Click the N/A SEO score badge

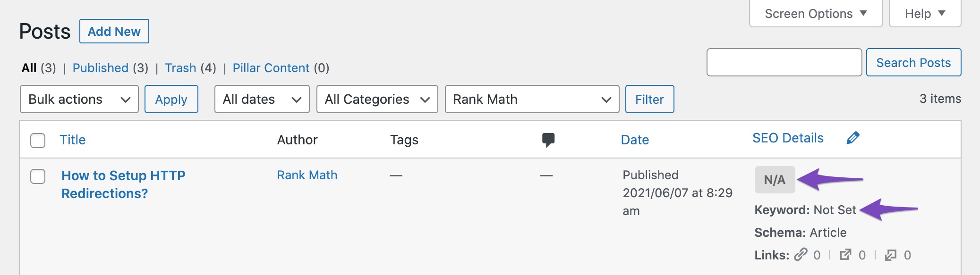[775, 180]
